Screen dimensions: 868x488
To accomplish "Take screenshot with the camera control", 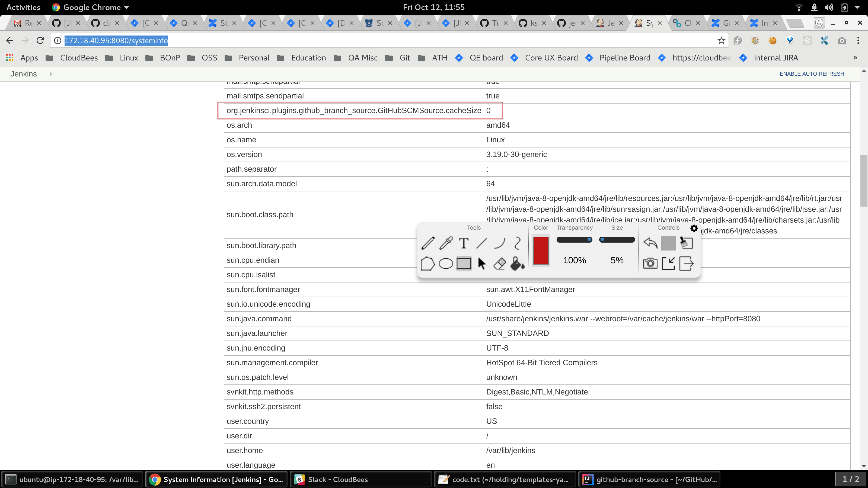I will pyautogui.click(x=650, y=263).
